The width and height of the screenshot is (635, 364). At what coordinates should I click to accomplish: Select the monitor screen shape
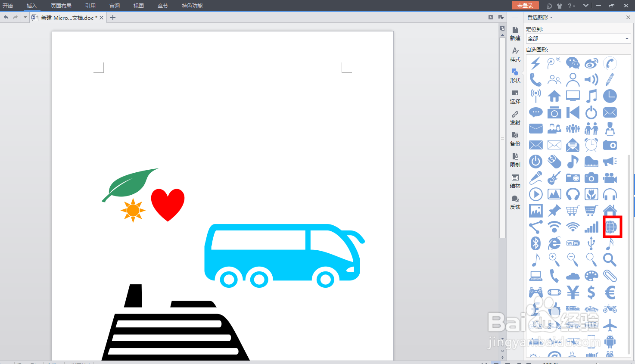(573, 96)
